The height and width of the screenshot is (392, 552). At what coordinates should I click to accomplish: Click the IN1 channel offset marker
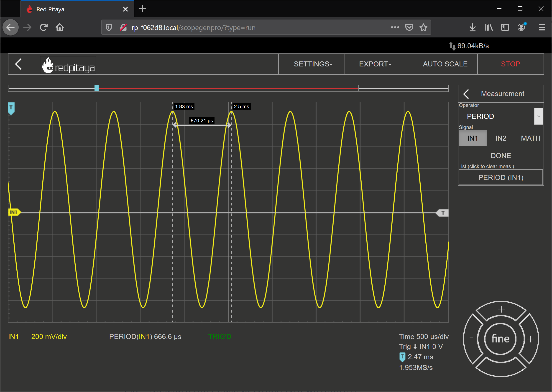(x=14, y=212)
